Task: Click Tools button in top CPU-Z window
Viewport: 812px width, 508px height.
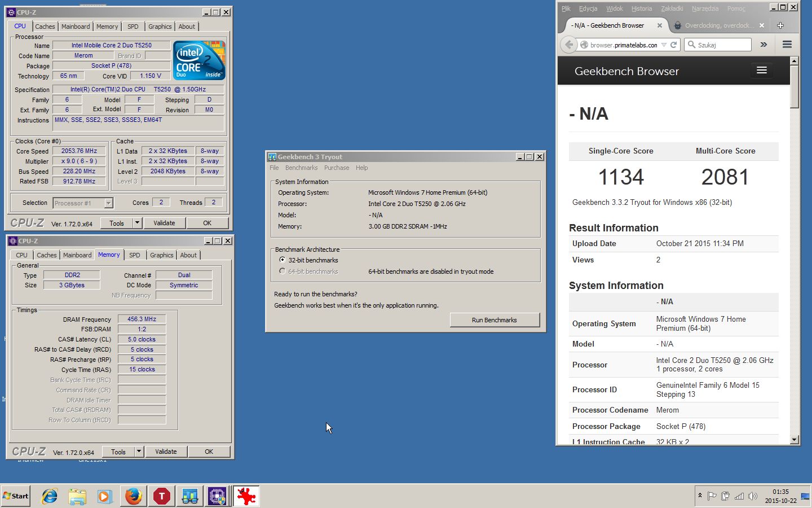Action: point(117,223)
